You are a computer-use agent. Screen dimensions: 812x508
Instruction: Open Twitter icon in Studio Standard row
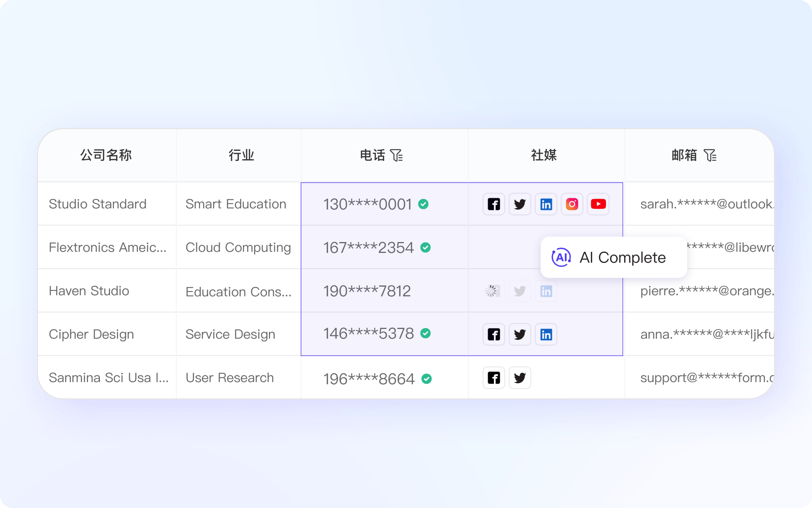(x=520, y=204)
